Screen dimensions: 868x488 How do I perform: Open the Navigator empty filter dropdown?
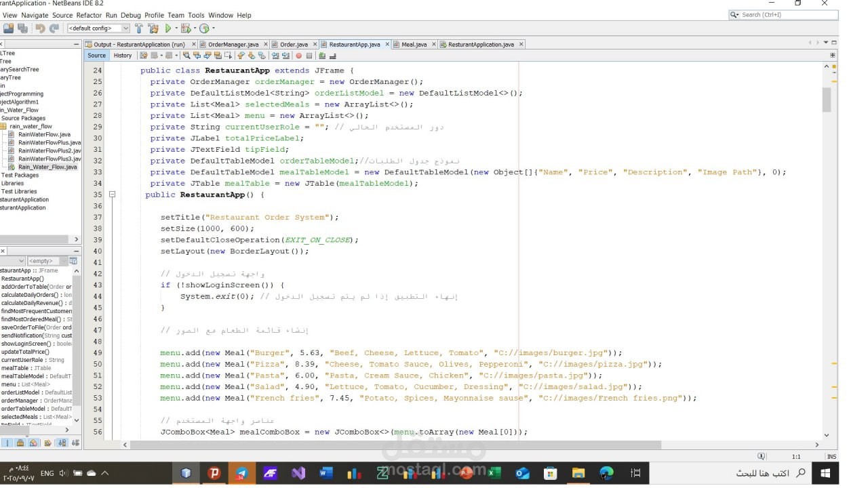(x=46, y=261)
